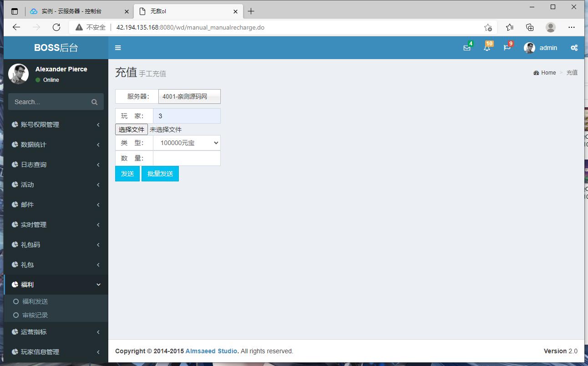The height and width of the screenshot is (366, 588).
Task: Select the 审核记录 submenu item
Action: click(x=35, y=315)
